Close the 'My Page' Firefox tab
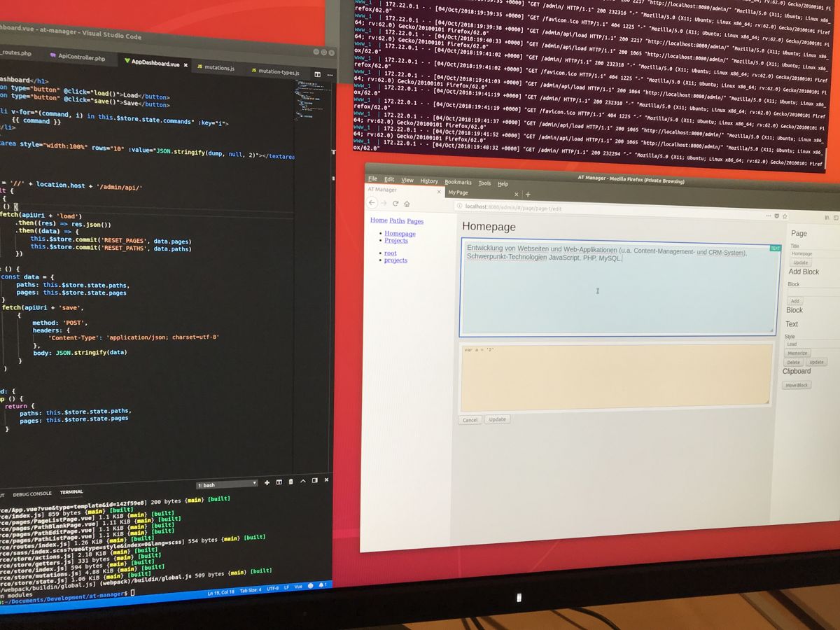The width and height of the screenshot is (840, 630). 517,195
